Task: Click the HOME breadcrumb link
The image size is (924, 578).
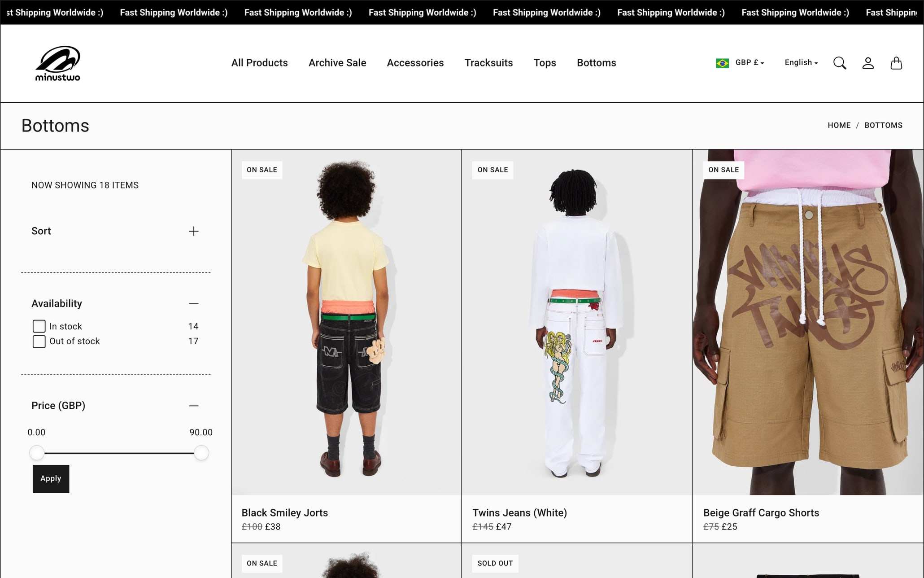Action: [839, 125]
